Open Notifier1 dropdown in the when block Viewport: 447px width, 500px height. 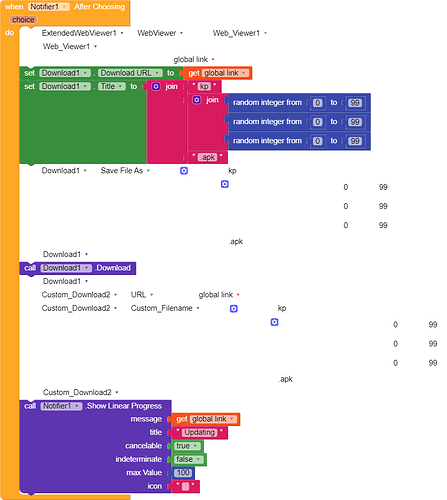(49, 7)
